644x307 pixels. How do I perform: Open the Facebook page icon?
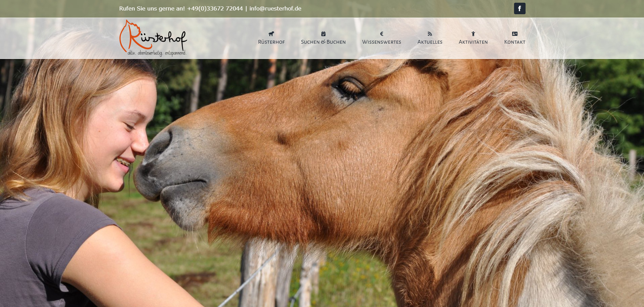point(519,8)
